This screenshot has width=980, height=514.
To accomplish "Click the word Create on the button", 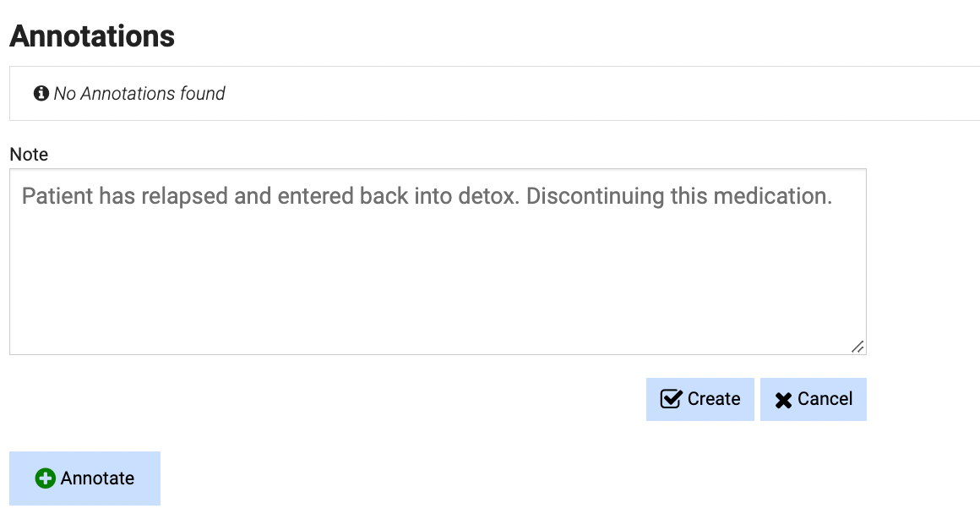I will click(x=714, y=399).
